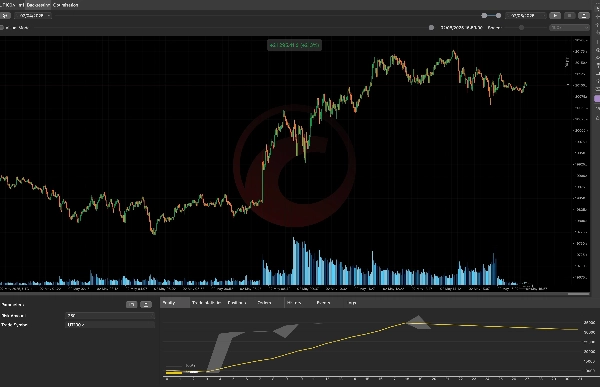Click the second icon button in Parameters header

pos(146,304)
